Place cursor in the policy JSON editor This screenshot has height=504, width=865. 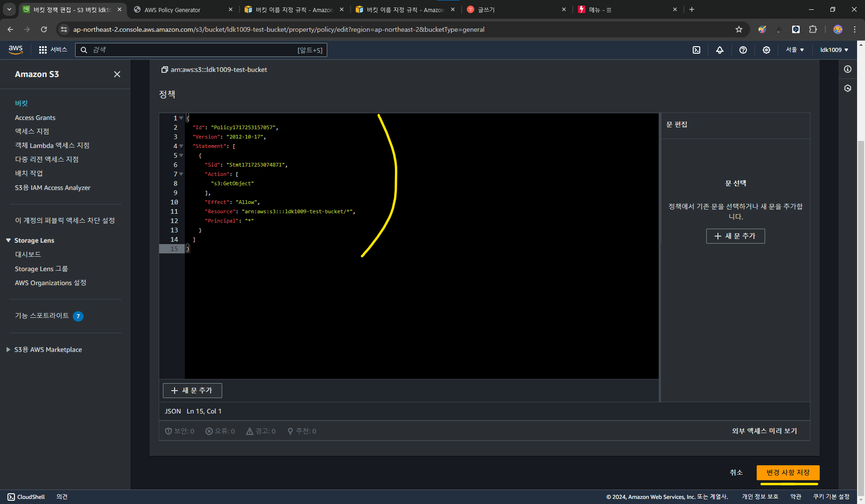click(422, 246)
